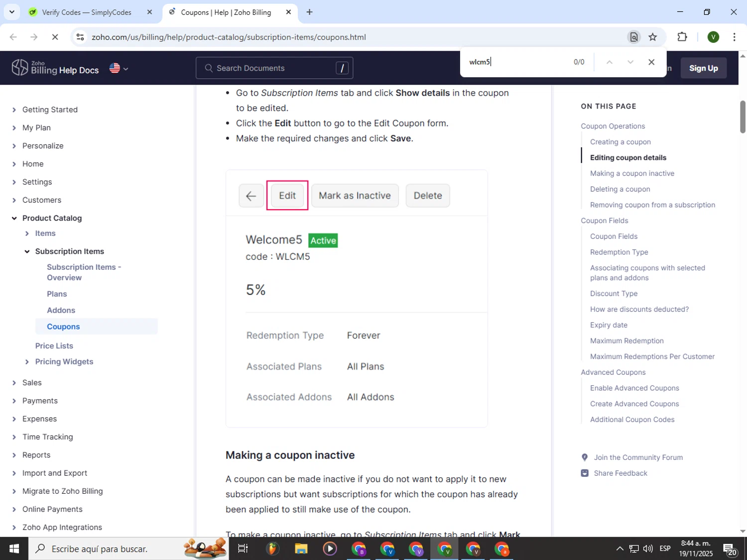The height and width of the screenshot is (560, 747).
Task: Bookmark this page with the star icon
Action: (x=653, y=37)
